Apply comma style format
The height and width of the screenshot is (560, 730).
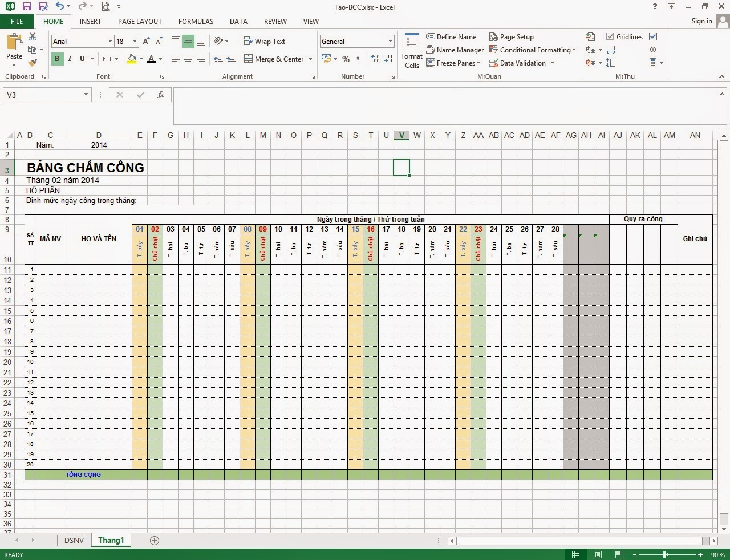pyautogui.click(x=358, y=59)
